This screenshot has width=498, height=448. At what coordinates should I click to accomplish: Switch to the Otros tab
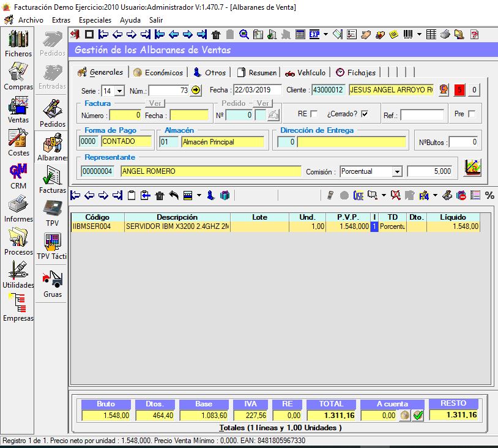point(209,72)
